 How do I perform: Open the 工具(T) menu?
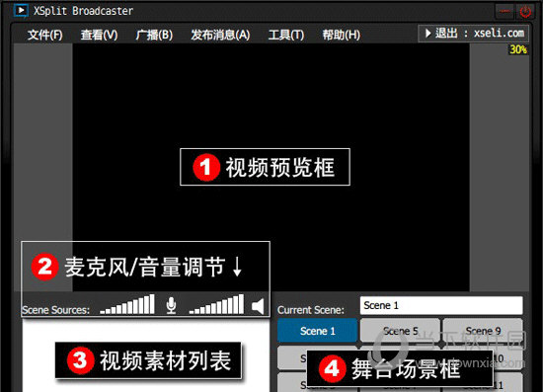click(x=286, y=35)
